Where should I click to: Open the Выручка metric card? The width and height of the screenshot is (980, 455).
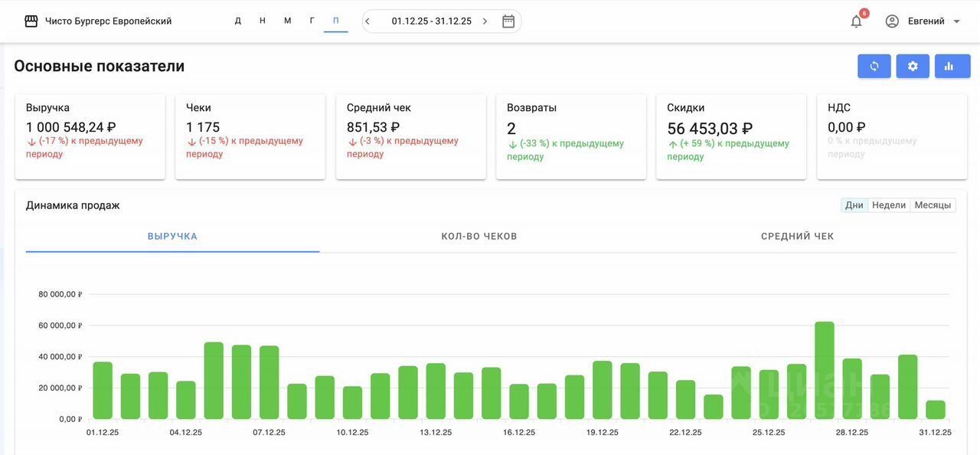click(x=90, y=136)
